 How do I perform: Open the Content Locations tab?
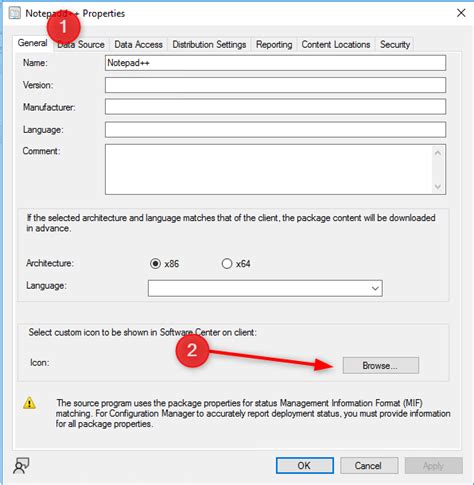pos(336,45)
